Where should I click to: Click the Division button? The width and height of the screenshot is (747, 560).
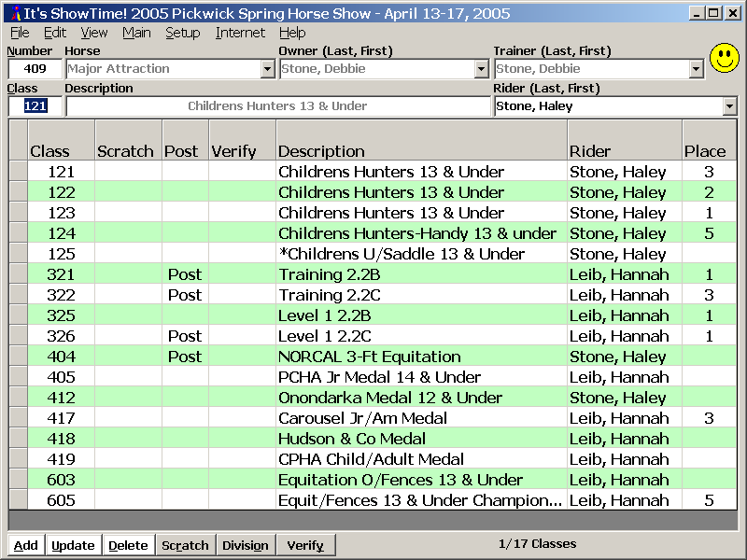(246, 545)
